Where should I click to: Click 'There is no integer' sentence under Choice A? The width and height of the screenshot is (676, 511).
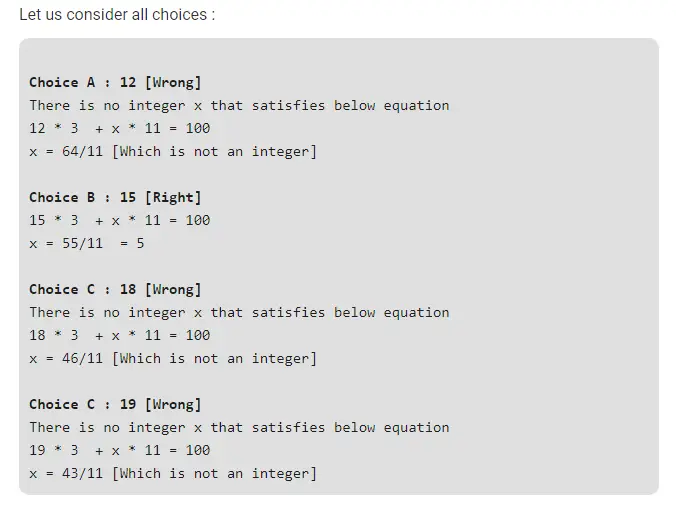coord(239,105)
